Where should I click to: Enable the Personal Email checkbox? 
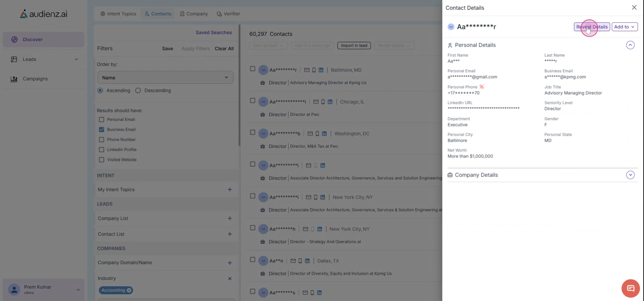[x=102, y=120]
